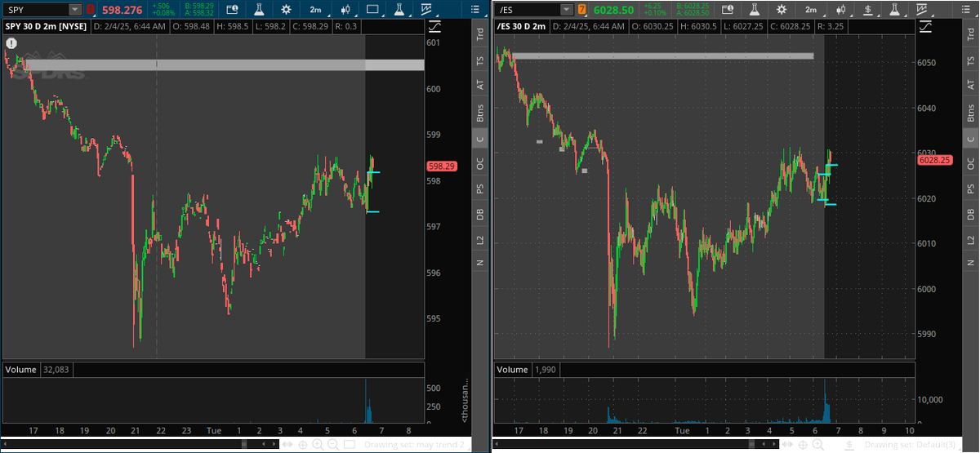Open Studies flask icon on SPY chart
The height and width of the screenshot is (453, 980).
click(x=259, y=10)
